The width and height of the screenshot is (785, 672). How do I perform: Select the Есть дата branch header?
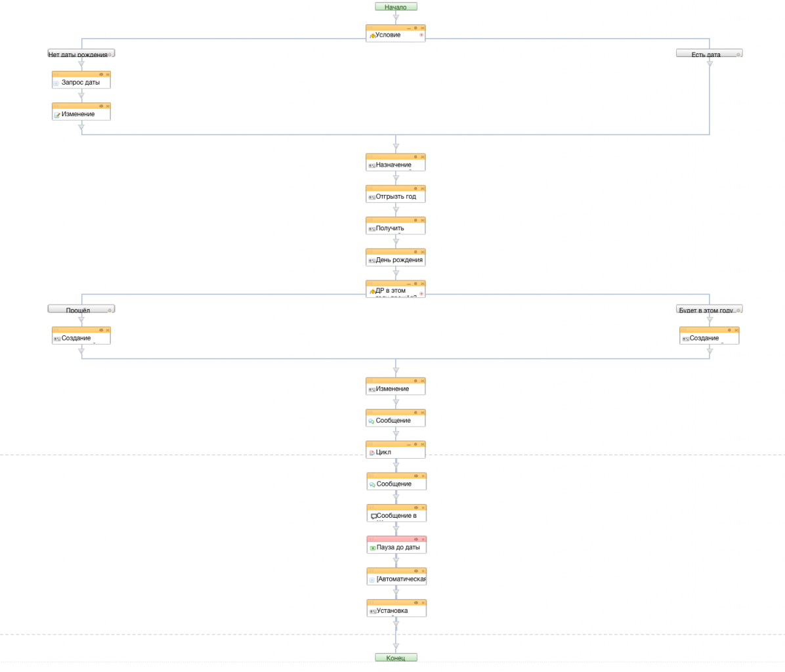coord(705,54)
